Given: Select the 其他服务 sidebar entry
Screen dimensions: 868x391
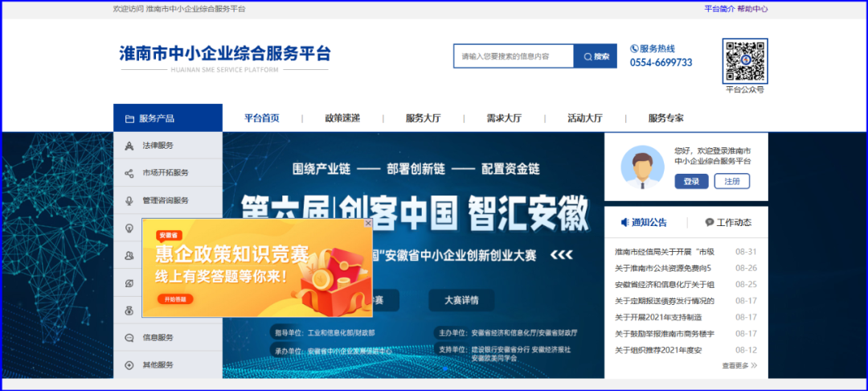Looking at the screenshot, I should [x=168, y=365].
